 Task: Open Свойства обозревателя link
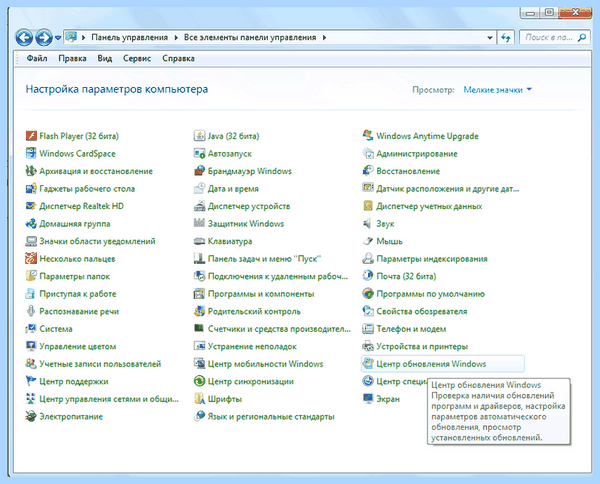click(422, 311)
